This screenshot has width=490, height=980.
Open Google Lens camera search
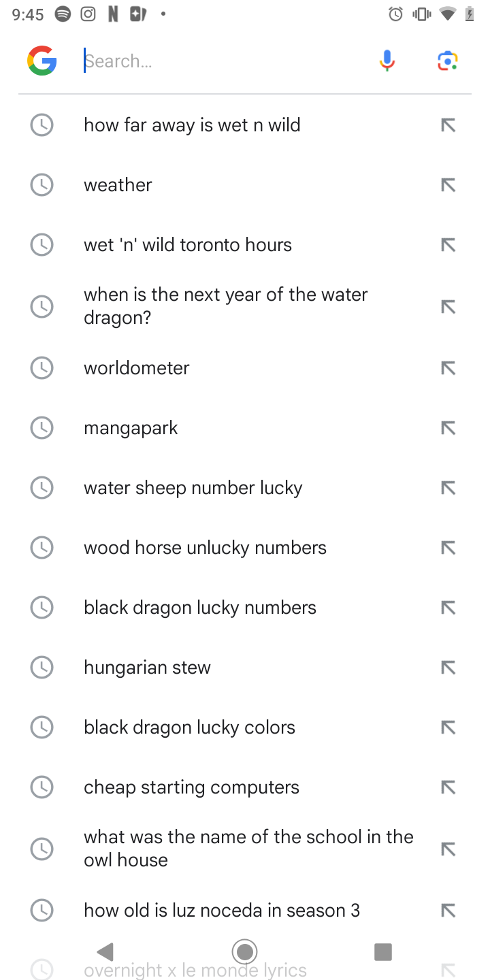[447, 61]
